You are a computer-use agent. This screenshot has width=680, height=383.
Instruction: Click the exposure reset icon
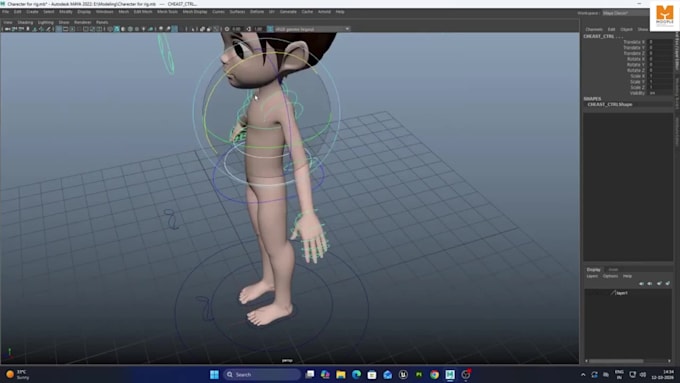[x=227, y=29]
